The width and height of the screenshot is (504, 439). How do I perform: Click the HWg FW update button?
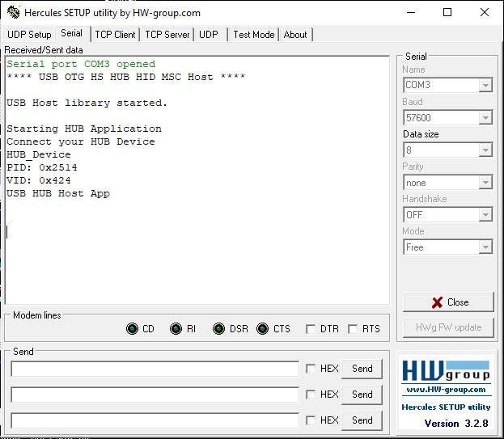pyautogui.click(x=448, y=327)
